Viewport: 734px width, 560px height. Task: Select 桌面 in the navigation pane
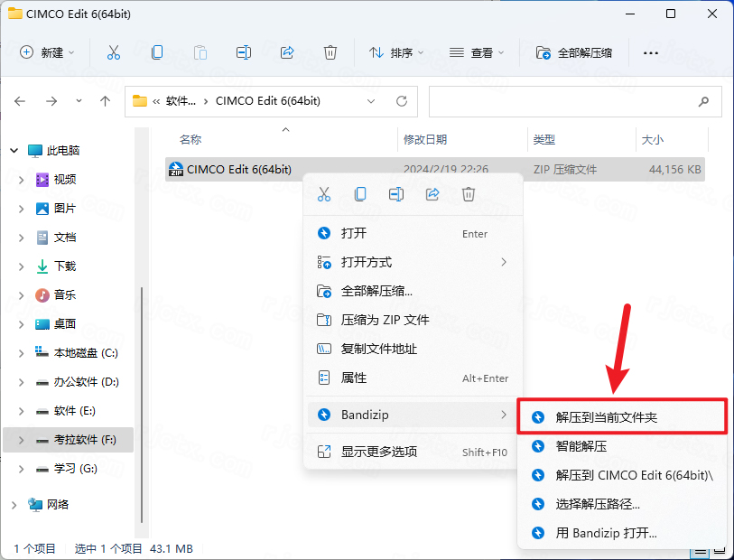point(65,324)
